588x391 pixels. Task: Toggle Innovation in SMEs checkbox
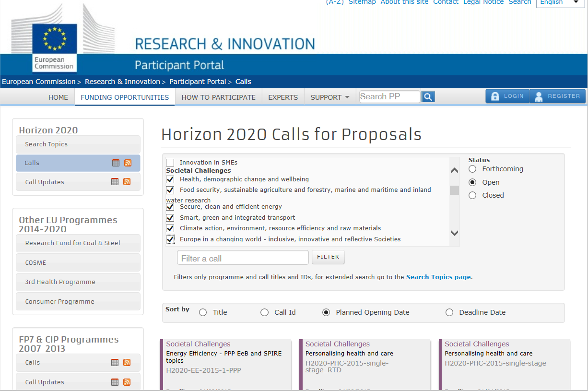pos(170,163)
